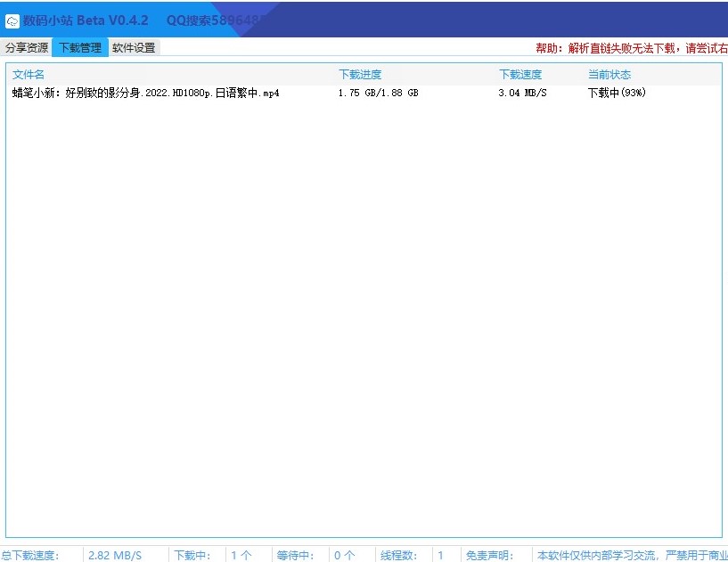
Task: Open the 下载管理 tab
Action: pos(80,48)
